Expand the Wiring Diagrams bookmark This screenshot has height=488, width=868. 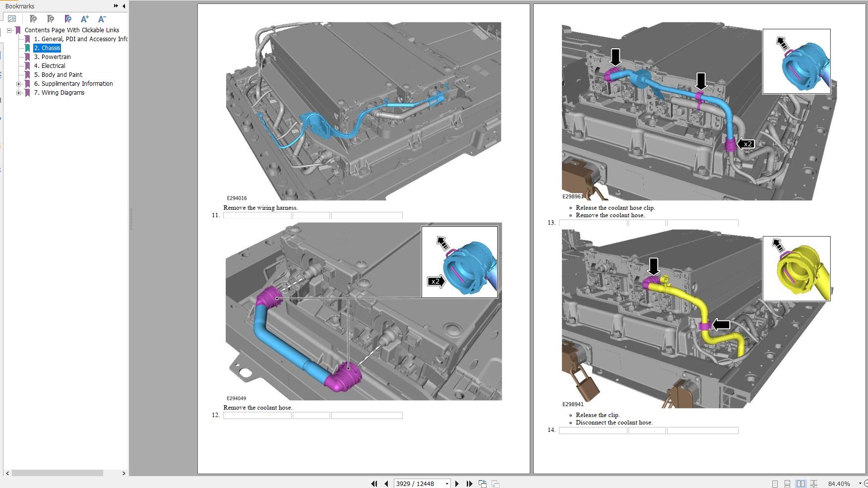pyautogui.click(x=19, y=93)
